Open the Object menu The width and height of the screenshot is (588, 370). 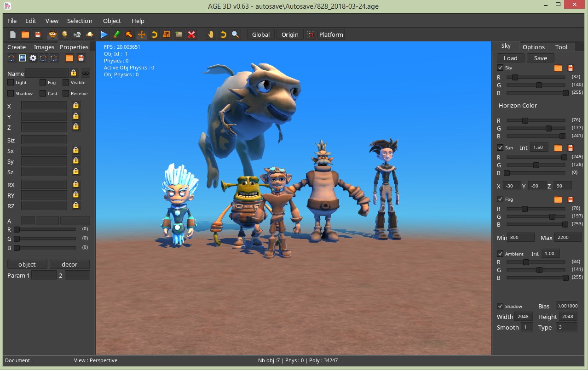tap(112, 21)
